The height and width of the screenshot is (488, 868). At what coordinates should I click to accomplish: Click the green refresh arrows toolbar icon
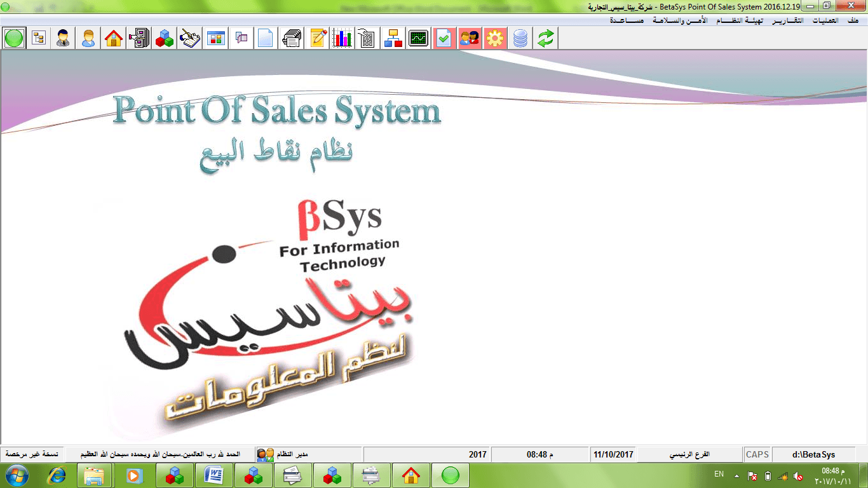point(546,38)
